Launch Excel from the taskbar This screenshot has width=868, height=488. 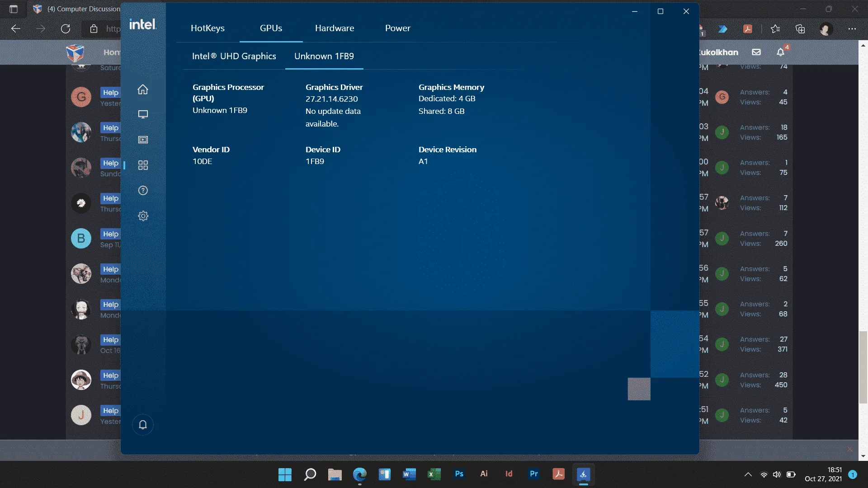[434, 474]
